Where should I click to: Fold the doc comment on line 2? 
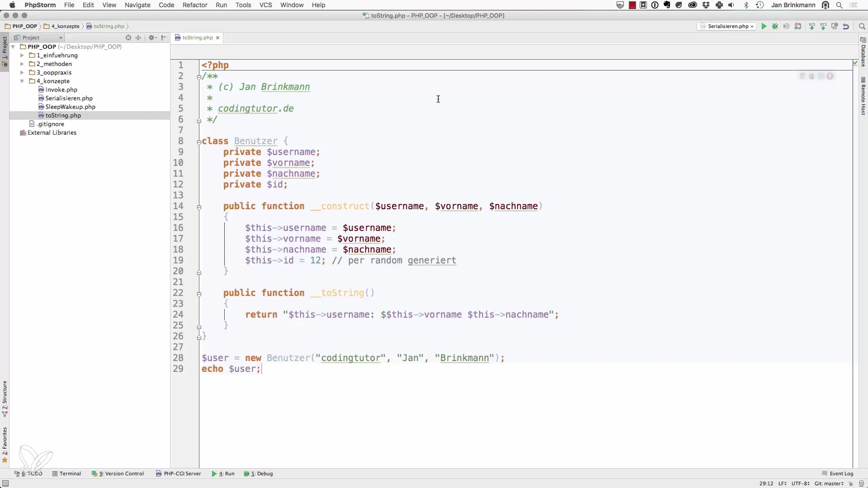(x=199, y=77)
